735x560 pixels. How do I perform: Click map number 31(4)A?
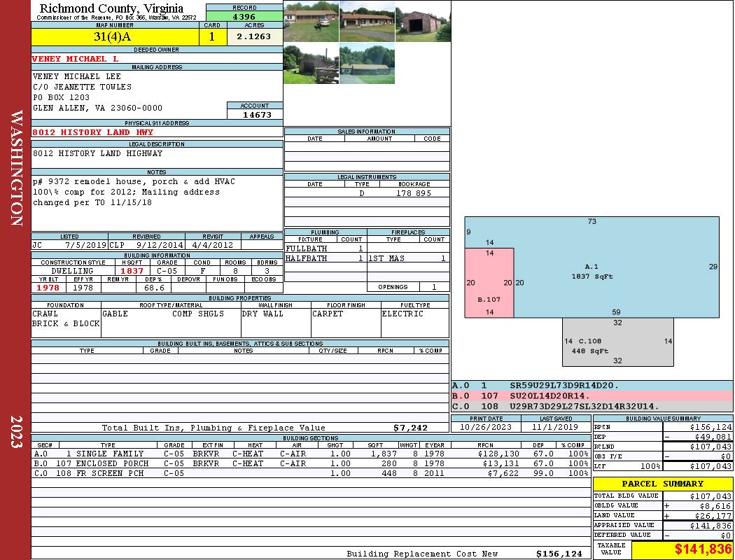[x=113, y=36]
